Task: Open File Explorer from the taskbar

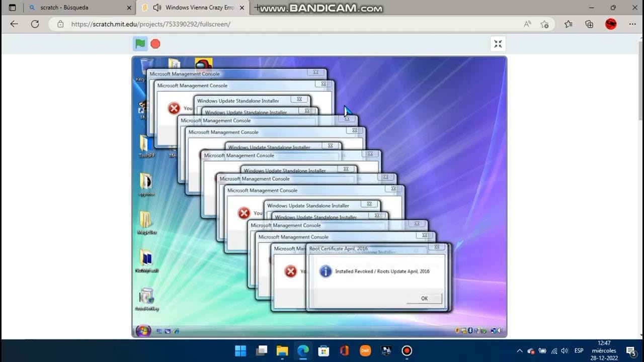Action: (282, 350)
